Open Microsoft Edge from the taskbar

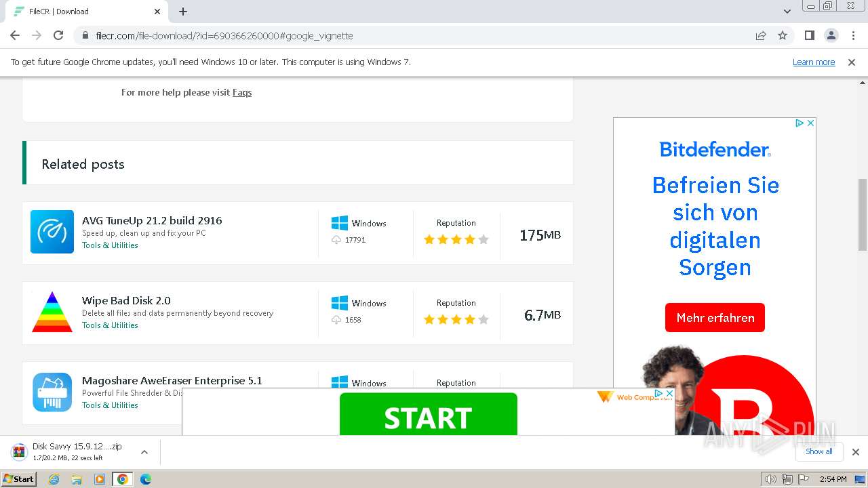146,479
